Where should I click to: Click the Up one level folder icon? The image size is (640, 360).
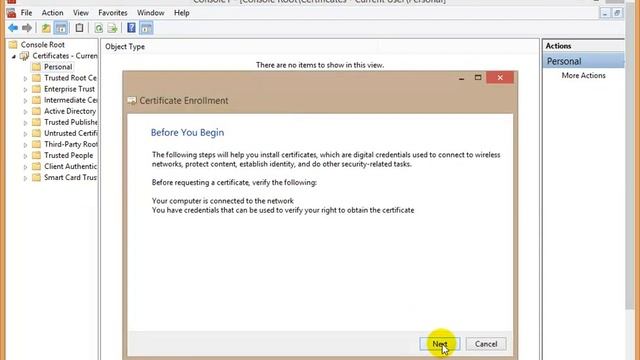46,28
